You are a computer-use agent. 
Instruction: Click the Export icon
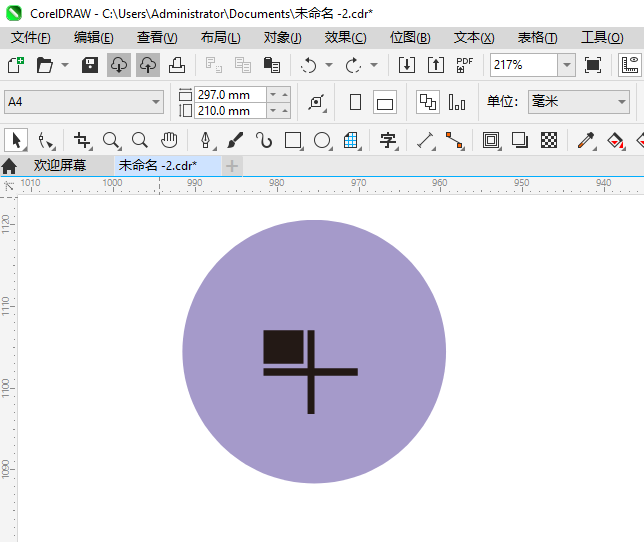coord(436,65)
